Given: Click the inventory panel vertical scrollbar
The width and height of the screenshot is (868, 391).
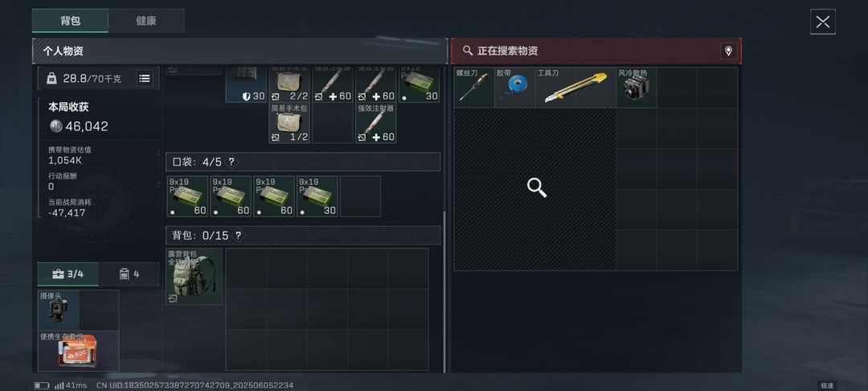Looking at the screenshot, I should 444,292.
